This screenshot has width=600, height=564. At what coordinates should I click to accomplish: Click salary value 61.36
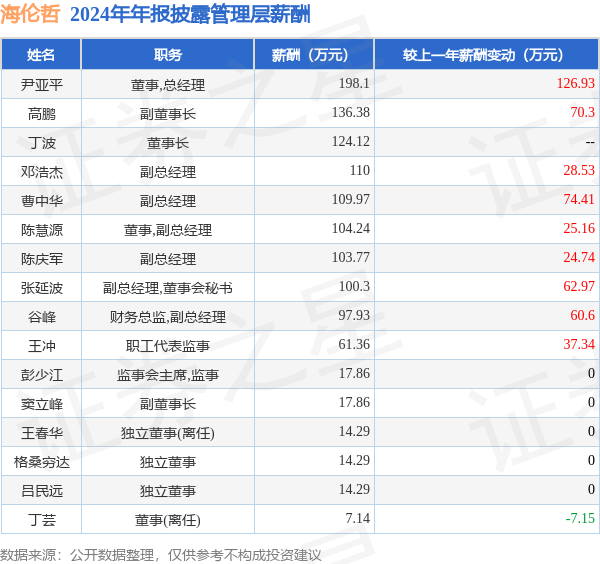click(x=354, y=345)
